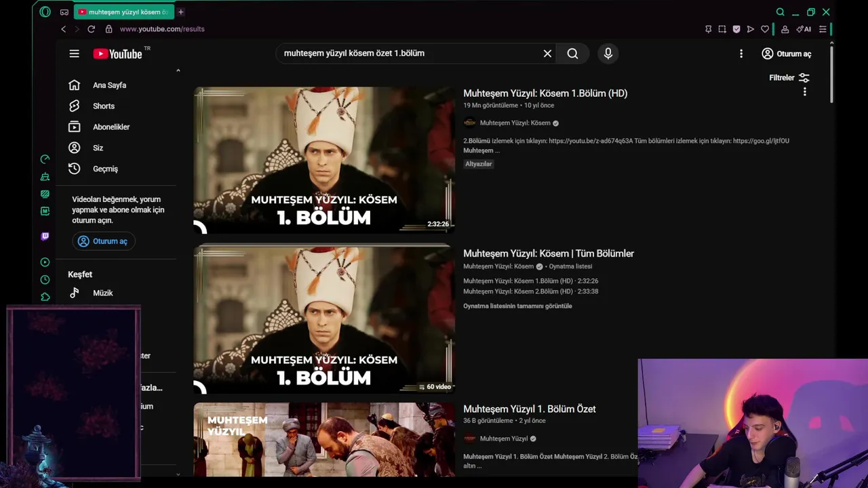
Task: Open title Muhteşem Yüzyıl 1. Bölüm Özet
Action: (x=530, y=409)
